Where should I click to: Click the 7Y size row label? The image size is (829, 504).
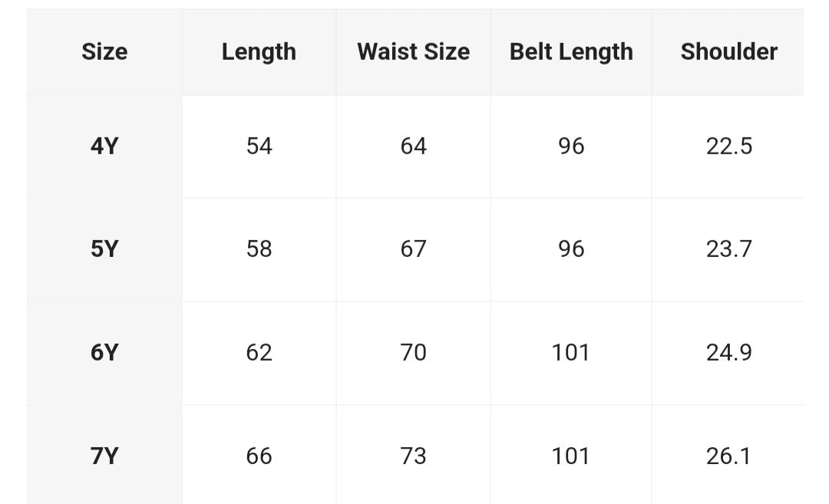pyautogui.click(x=104, y=456)
